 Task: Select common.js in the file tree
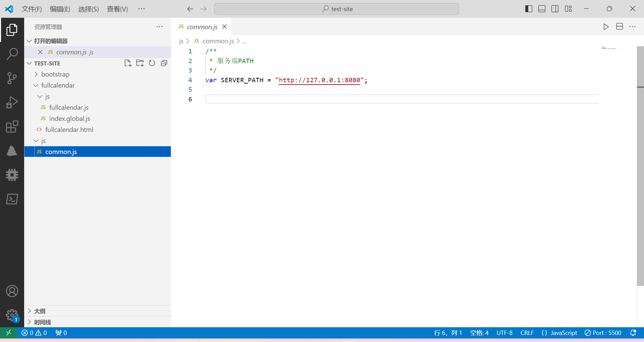coord(98,152)
